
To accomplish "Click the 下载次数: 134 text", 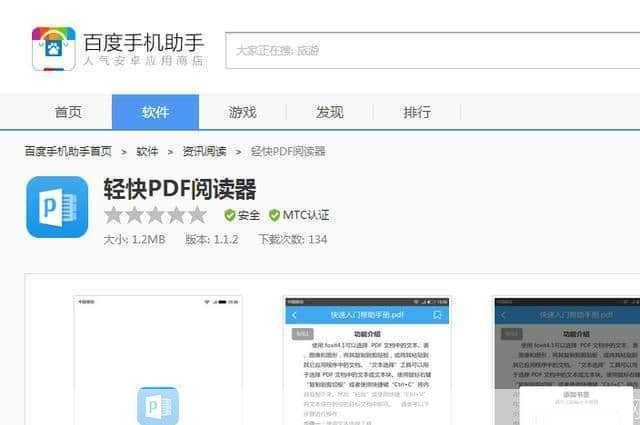I will (293, 239).
